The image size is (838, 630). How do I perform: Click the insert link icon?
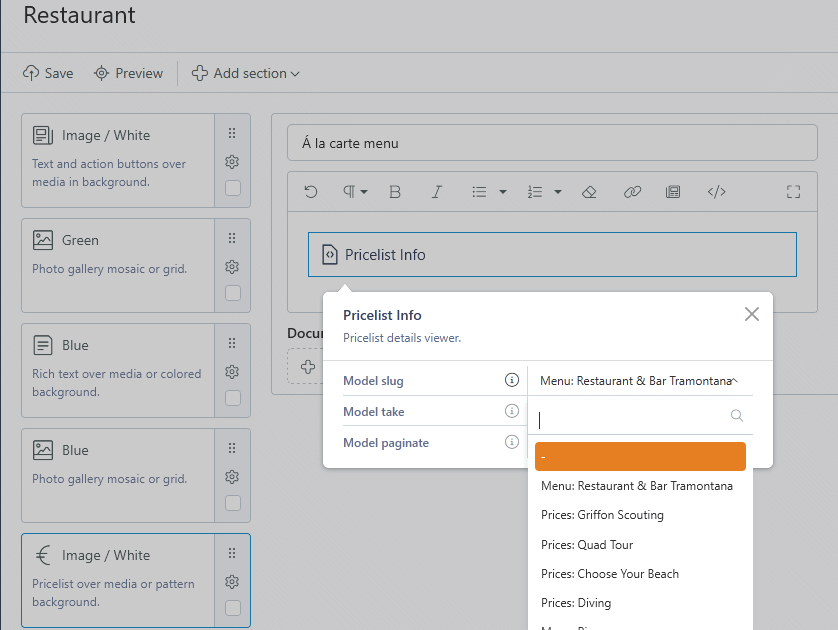(x=632, y=192)
